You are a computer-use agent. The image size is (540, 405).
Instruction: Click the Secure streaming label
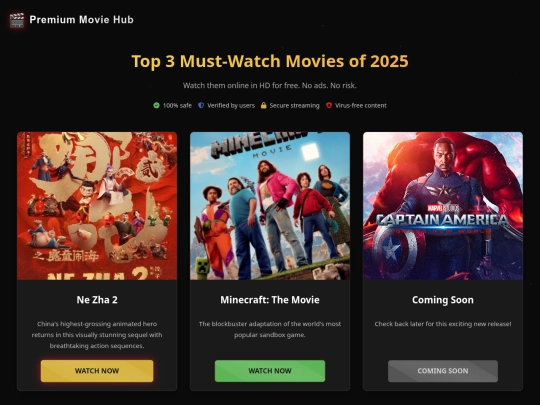tap(294, 105)
